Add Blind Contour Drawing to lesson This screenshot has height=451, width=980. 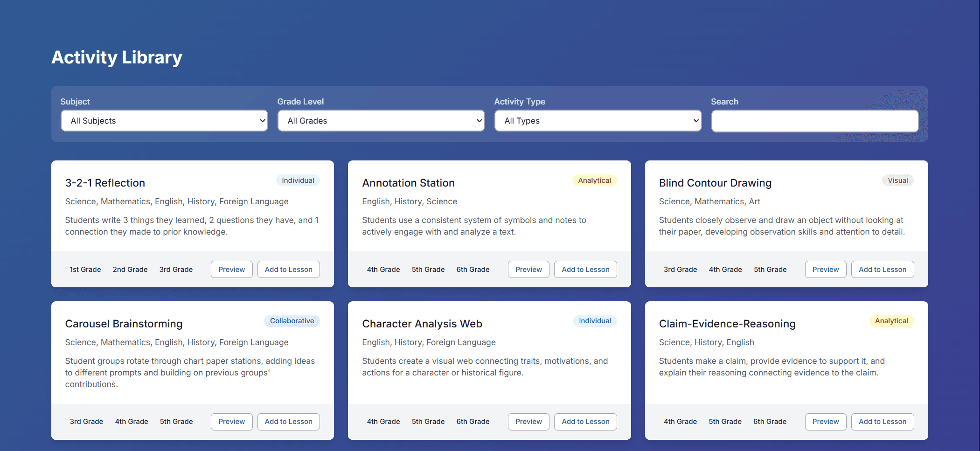coord(883,270)
